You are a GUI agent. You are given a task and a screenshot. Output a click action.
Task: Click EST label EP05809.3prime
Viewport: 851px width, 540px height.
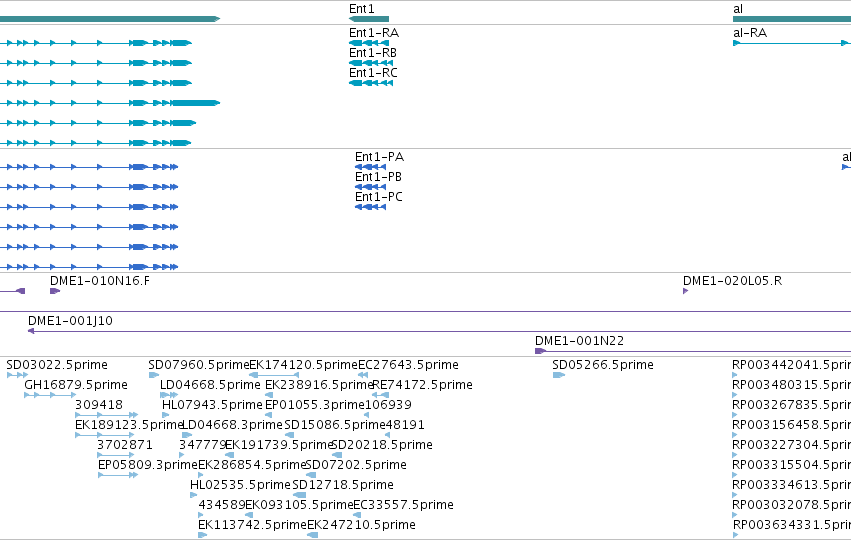click(x=148, y=465)
